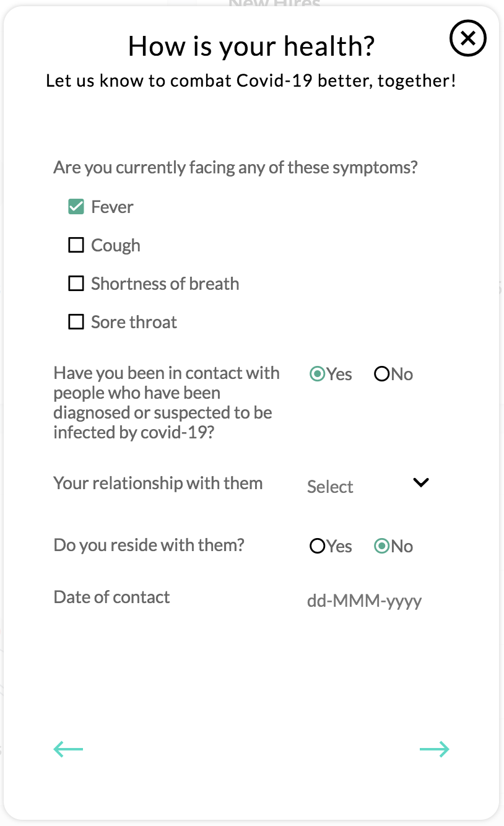Check the Cough symptom checkbox
The width and height of the screenshot is (504, 826).
76,245
